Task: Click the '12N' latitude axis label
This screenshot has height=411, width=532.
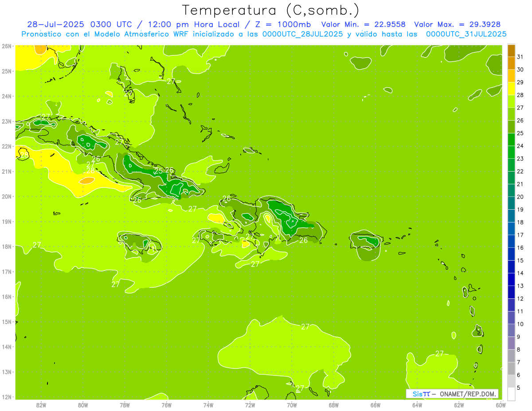Action: pos(6,397)
